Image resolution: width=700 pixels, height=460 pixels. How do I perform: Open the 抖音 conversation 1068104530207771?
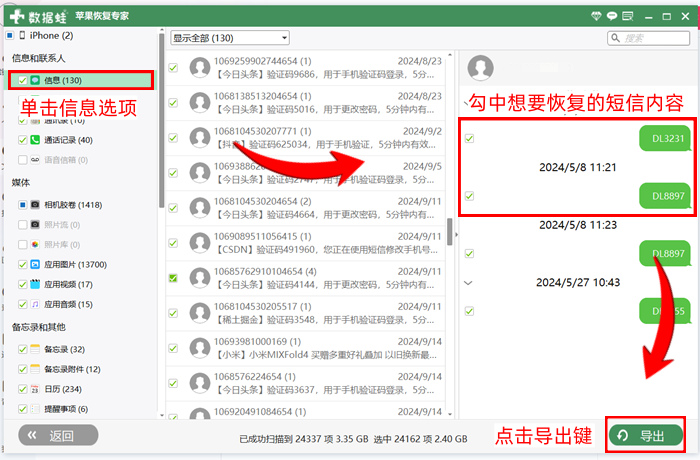click(x=305, y=138)
